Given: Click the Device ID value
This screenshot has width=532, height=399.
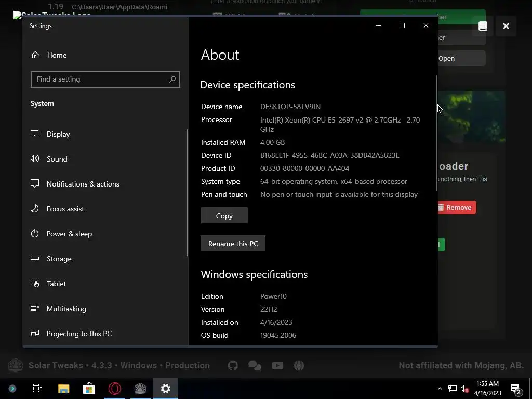Looking at the screenshot, I should (x=329, y=155).
